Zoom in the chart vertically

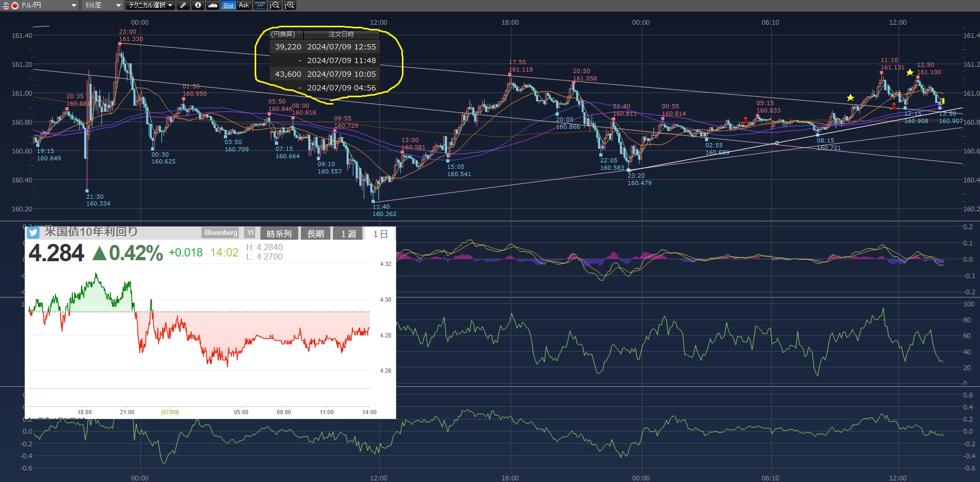(289, 5)
